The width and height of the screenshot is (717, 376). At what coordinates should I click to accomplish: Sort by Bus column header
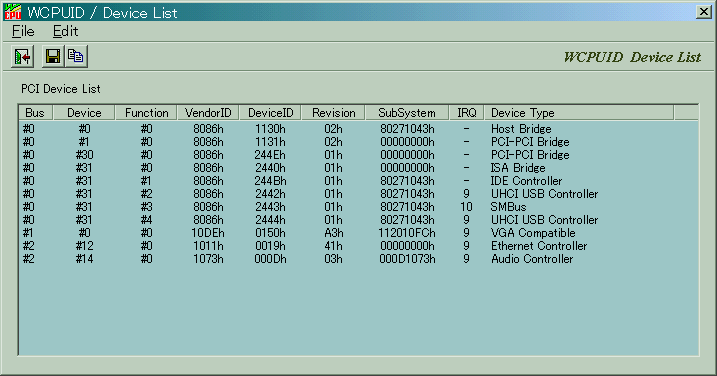[x=35, y=113]
